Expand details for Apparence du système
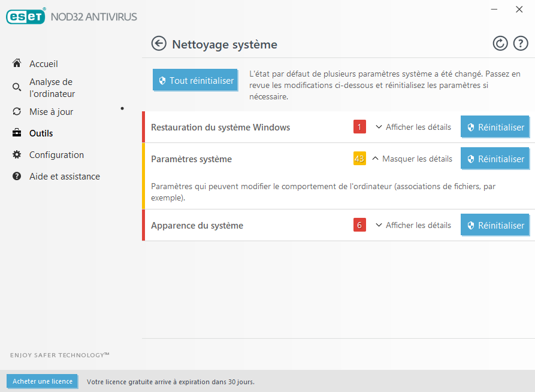The image size is (535, 392). click(x=413, y=225)
